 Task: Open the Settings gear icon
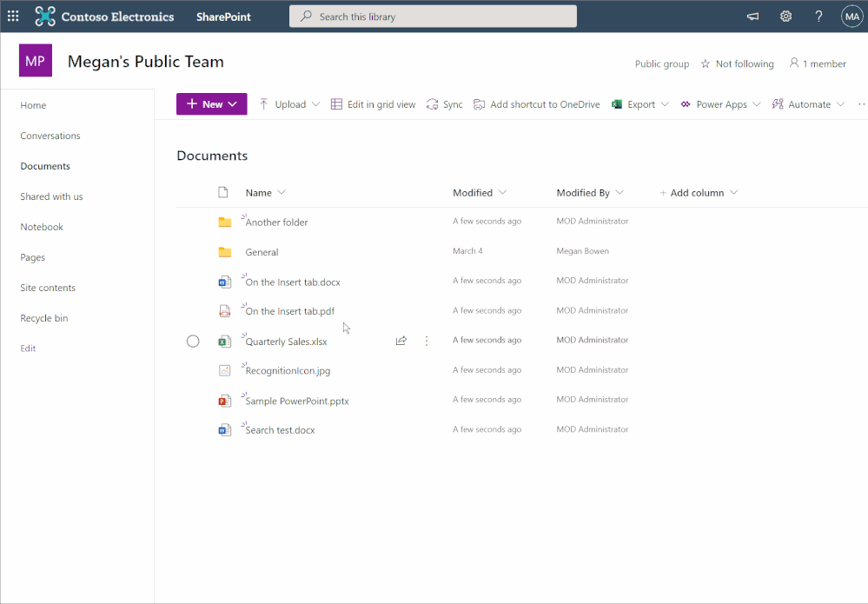pyautogui.click(x=785, y=16)
